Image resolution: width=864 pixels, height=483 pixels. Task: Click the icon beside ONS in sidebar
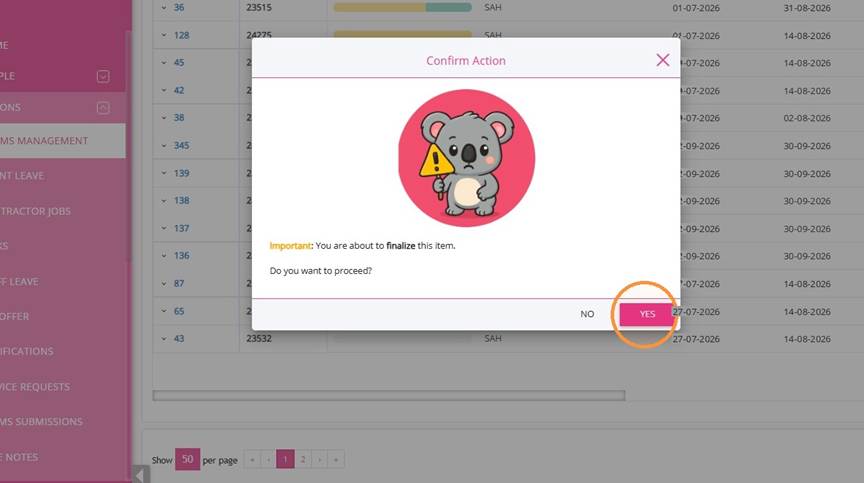coord(103,108)
